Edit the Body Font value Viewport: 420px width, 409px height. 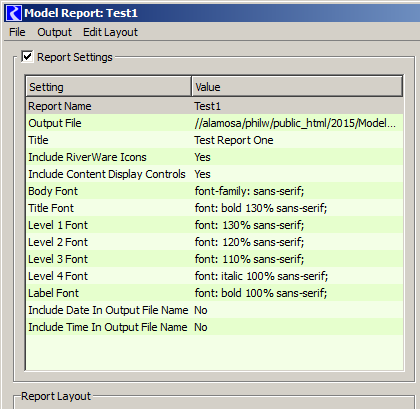point(249,191)
